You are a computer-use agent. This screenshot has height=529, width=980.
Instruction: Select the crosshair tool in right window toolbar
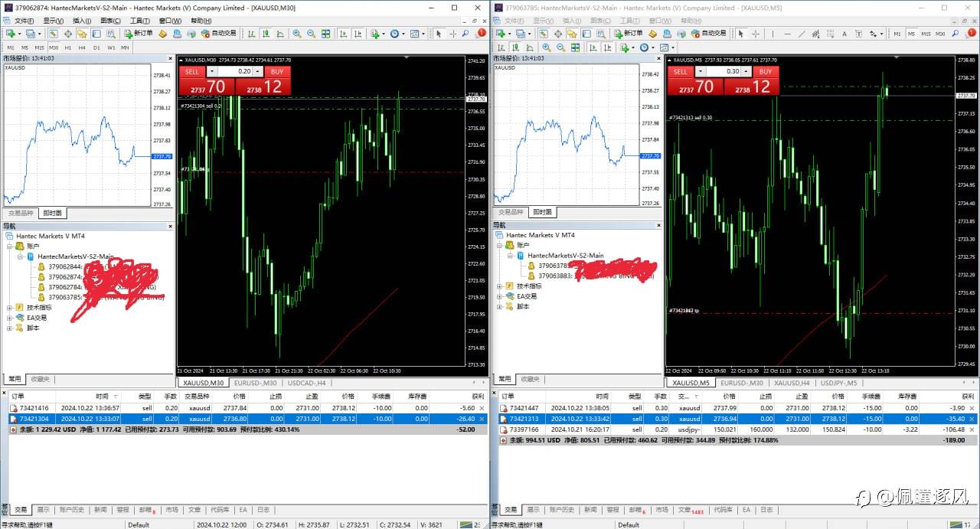tap(756, 34)
